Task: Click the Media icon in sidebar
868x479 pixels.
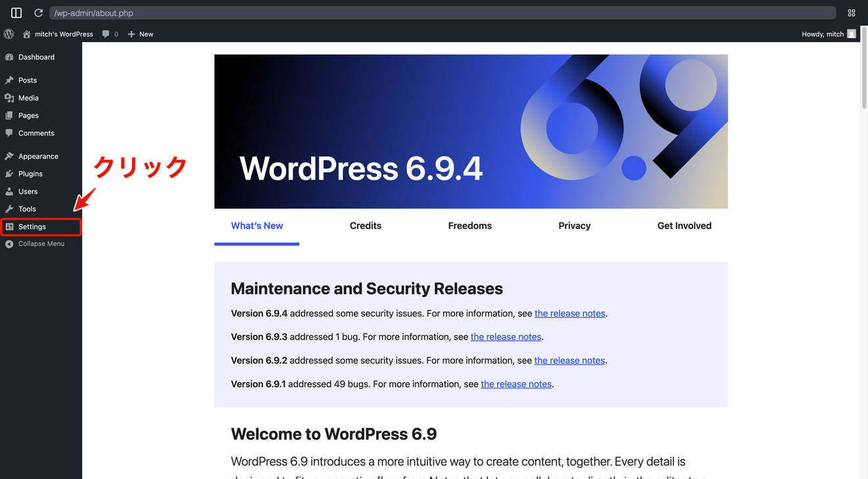Action: [9, 98]
